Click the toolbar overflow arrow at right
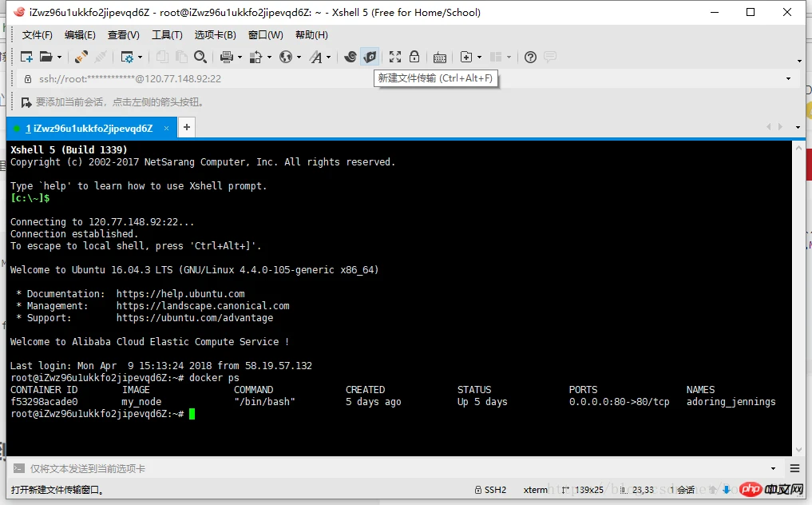Viewport: 812px width, 505px height. point(799,61)
